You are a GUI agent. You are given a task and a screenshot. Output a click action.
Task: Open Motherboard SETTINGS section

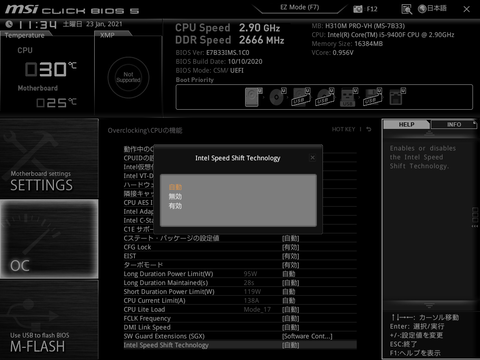coord(49,158)
